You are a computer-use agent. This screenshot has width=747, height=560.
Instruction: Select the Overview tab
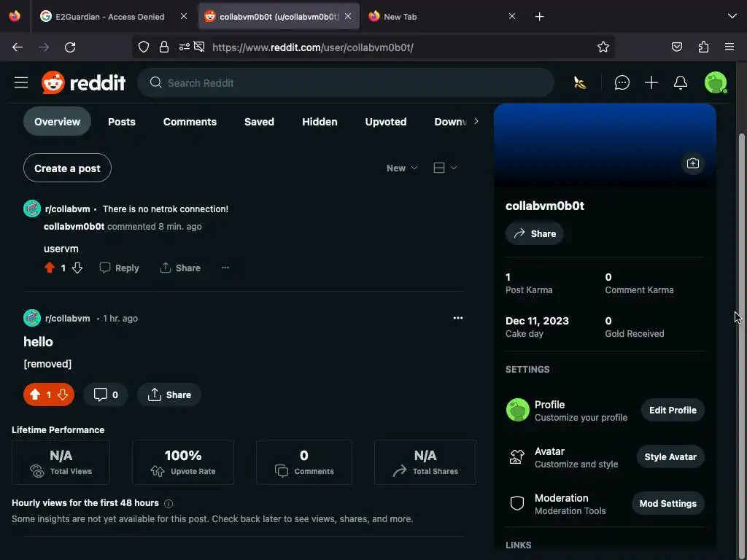(x=57, y=122)
